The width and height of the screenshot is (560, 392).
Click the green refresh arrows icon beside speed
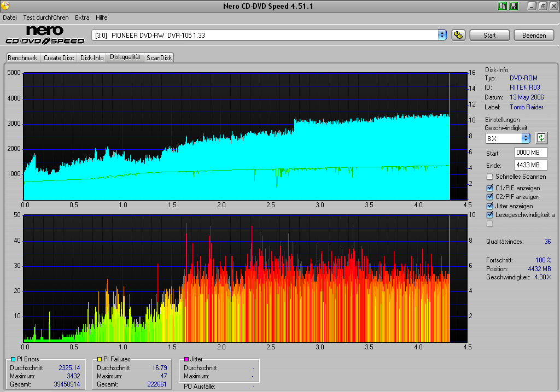541,138
